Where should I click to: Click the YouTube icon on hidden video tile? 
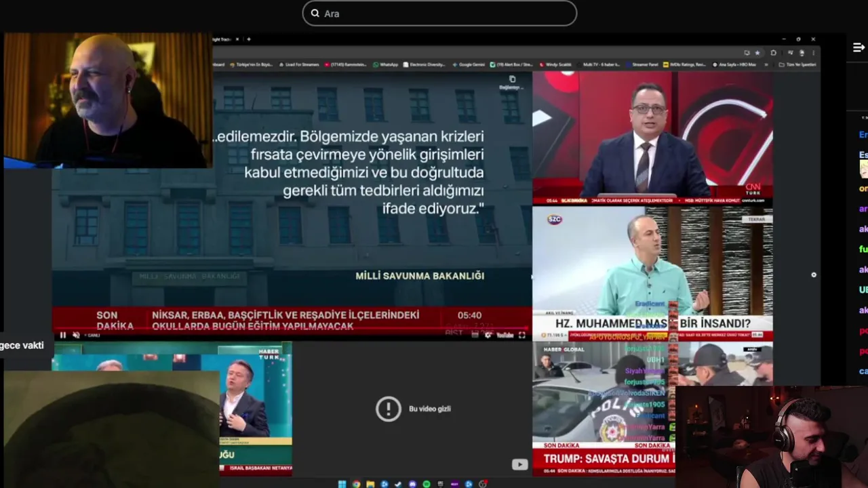[519, 464]
